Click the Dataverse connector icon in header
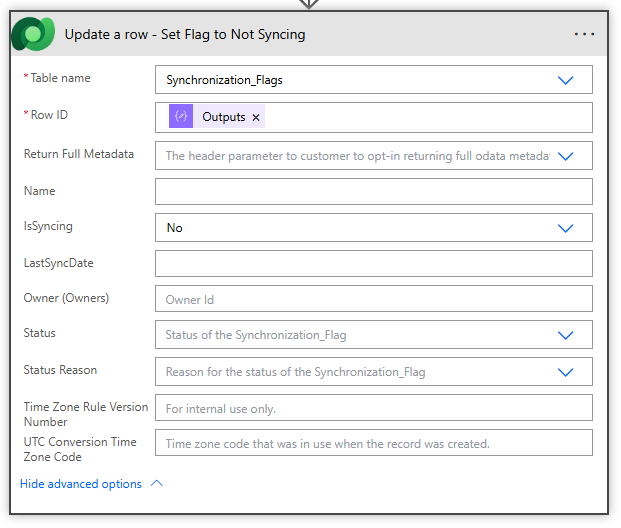Screen dimensions: 621x528 (33, 34)
